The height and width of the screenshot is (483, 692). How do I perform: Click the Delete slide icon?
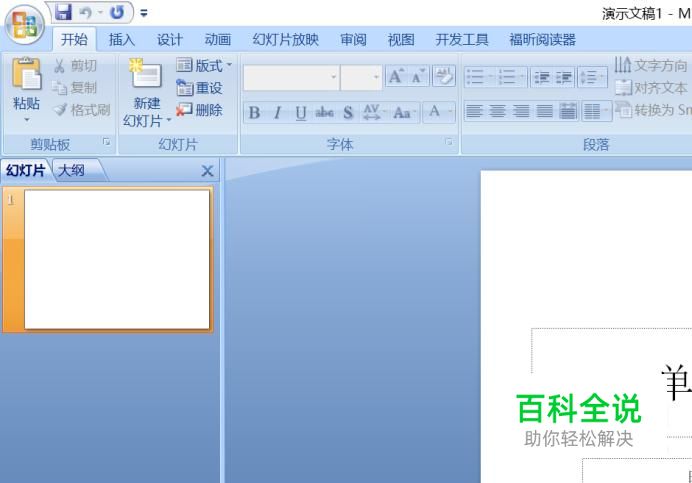pos(199,109)
